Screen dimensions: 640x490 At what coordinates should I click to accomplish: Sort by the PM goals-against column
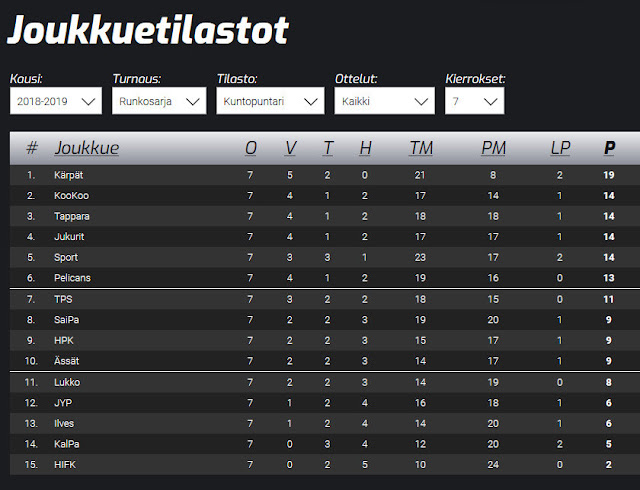pyautogui.click(x=493, y=148)
